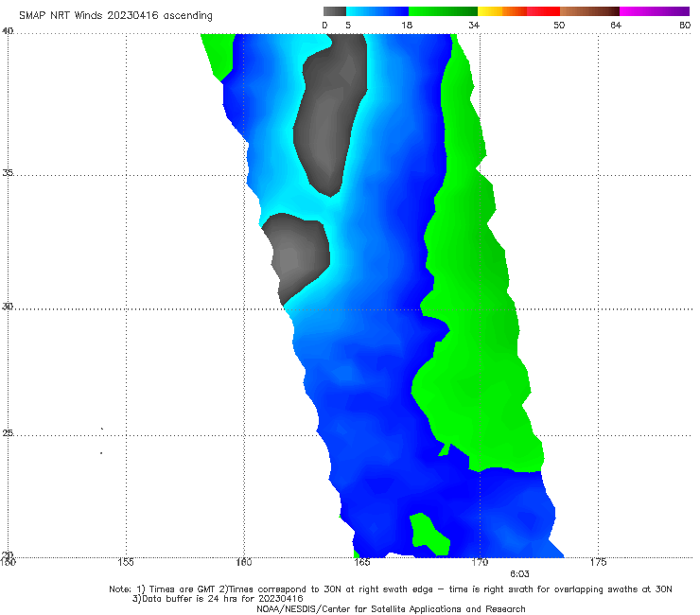This screenshot has width=700, height=615.
Task: Click the longitude label '165'
Action: tap(361, 562)
